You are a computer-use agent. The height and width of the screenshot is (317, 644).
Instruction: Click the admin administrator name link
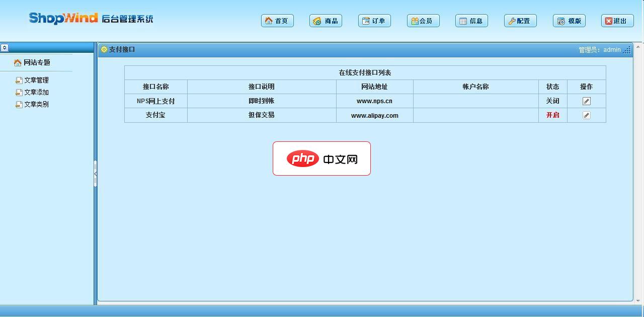(612, 49)
